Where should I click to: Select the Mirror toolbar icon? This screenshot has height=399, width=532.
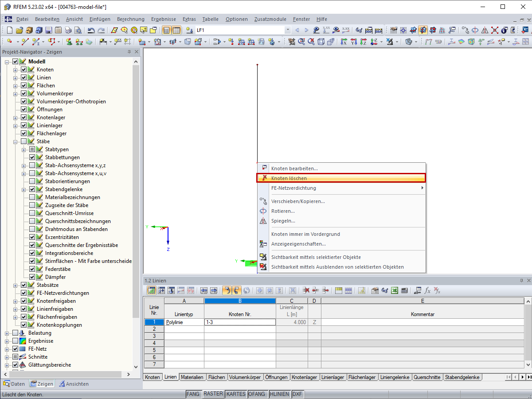[x=485, y=30]
